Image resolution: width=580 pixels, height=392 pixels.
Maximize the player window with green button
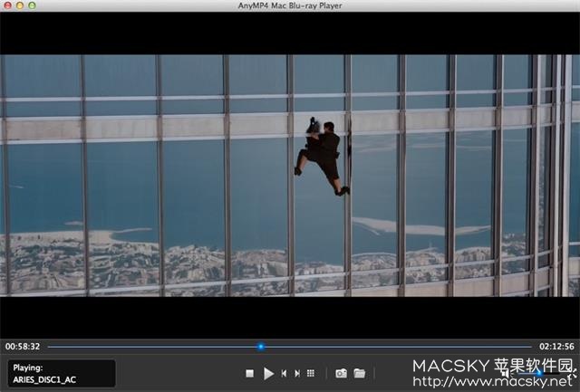click(x=33, y=5)
